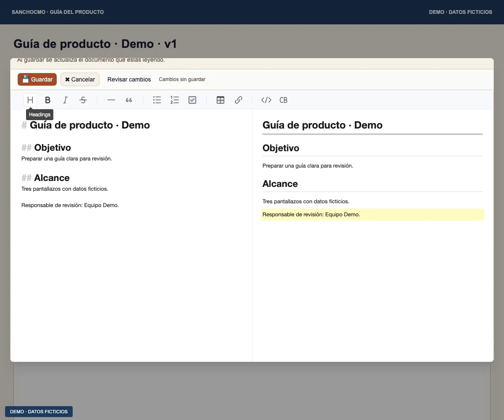Create an ordered numbered list
Image resolution: width=504 pixels, height=420 pixels.
point(175,100)
